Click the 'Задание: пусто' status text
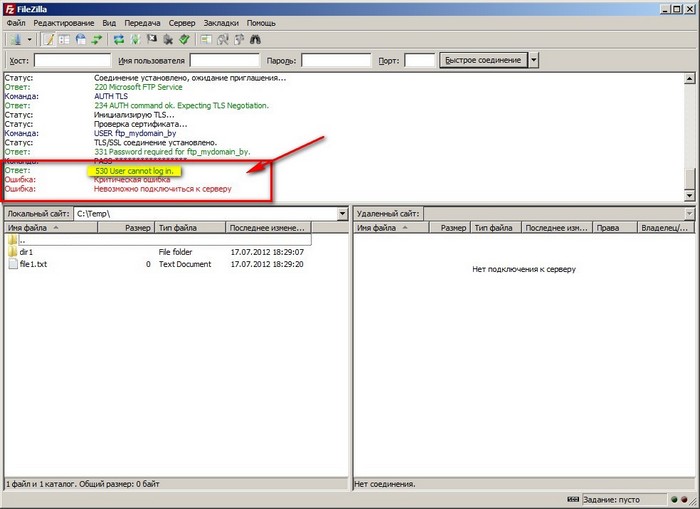 (x=611, y=500)
